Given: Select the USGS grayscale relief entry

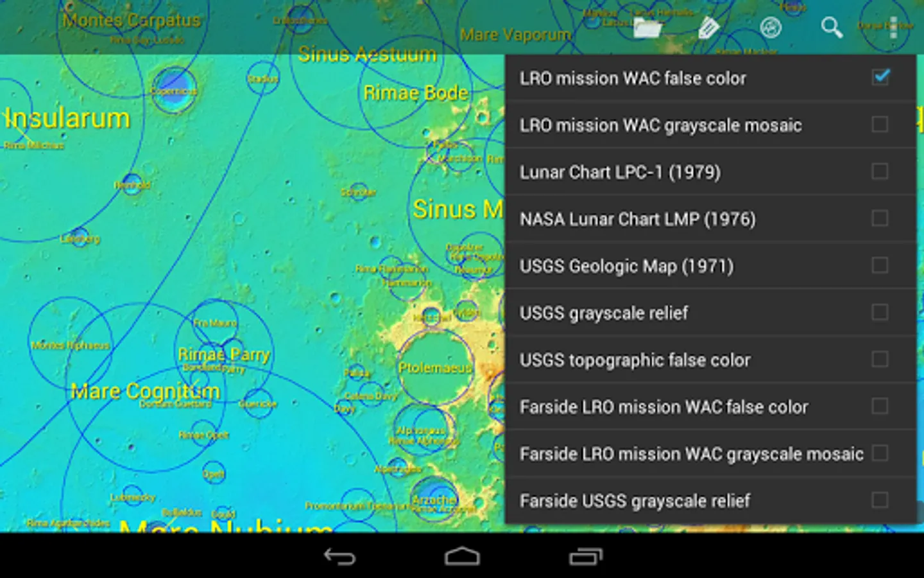Looking at the screenshot, I should 711,312.
